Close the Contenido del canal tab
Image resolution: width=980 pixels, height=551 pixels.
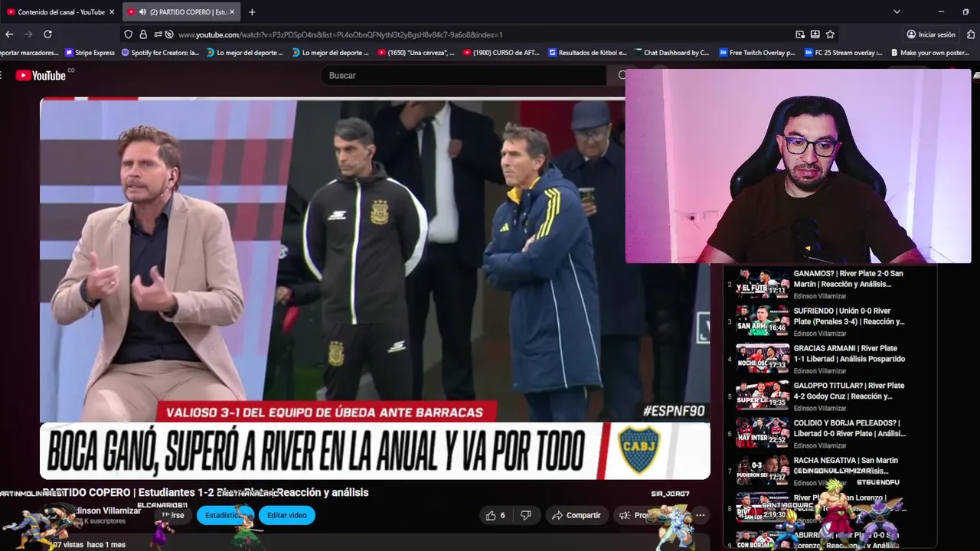pos(112,12)
